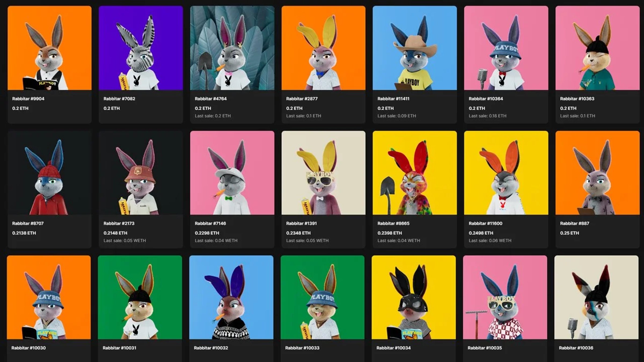Open the Rabbitar #2173 artwork image

(x=141, y=173)
